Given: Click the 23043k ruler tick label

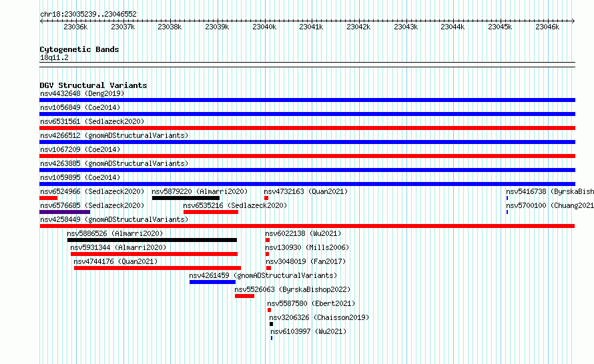Looking at the screenshot, I should coord(406,27).
